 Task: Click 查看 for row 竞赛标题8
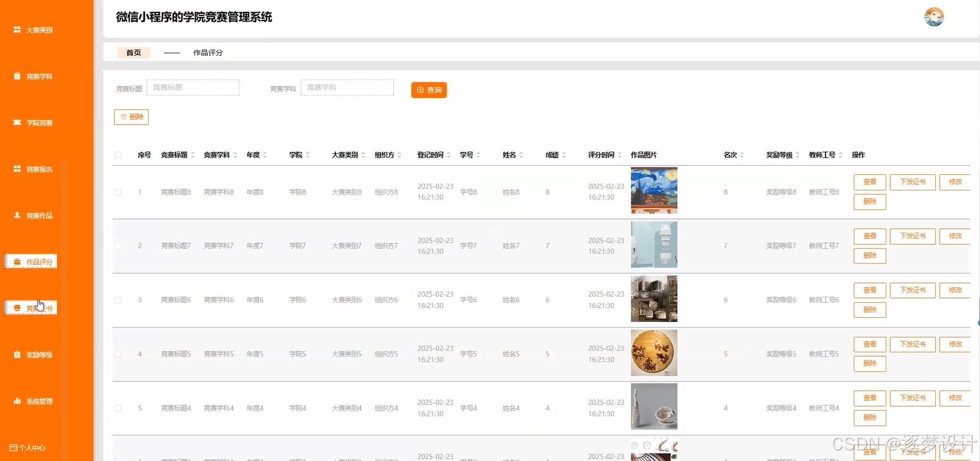(870, 182)
